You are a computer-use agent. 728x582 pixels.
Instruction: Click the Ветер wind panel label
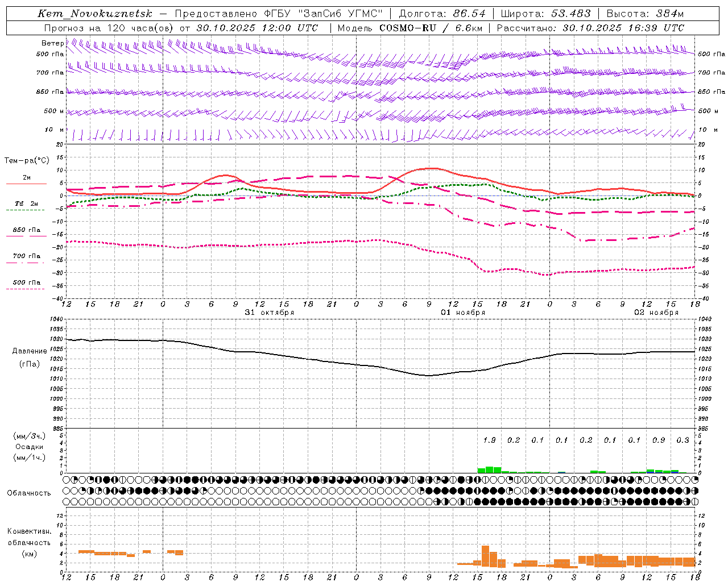pyautogui.click(x=52, y=43)
